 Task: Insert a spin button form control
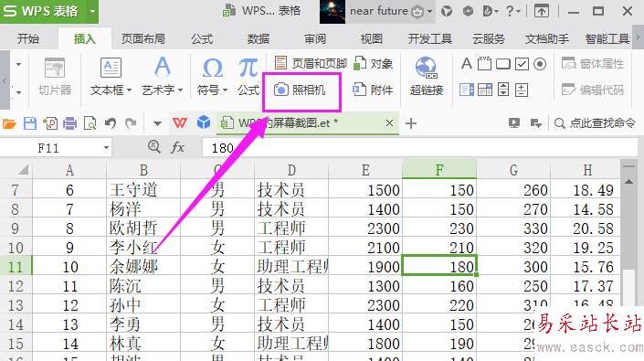pos(522,90)
